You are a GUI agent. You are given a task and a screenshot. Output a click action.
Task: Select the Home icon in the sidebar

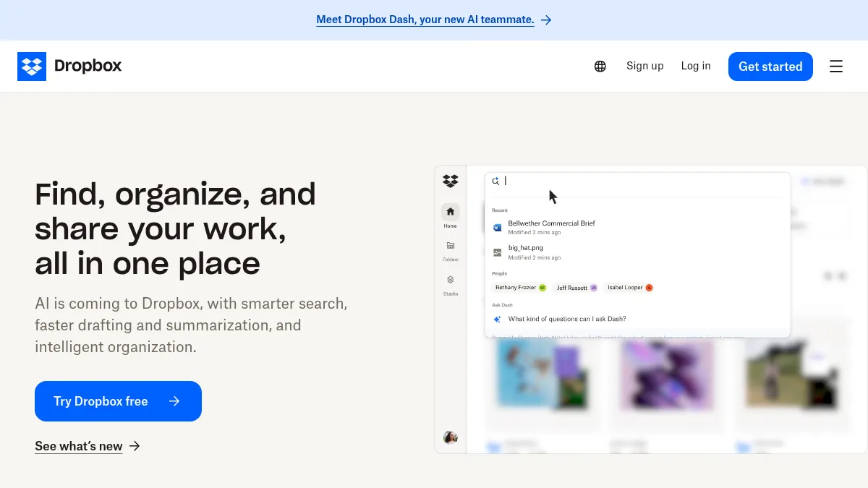tap(450, 212)
